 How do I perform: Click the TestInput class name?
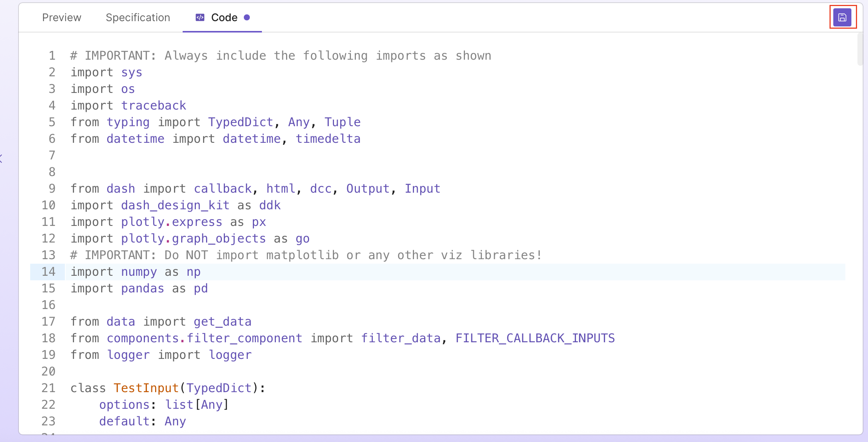[146, 388]
